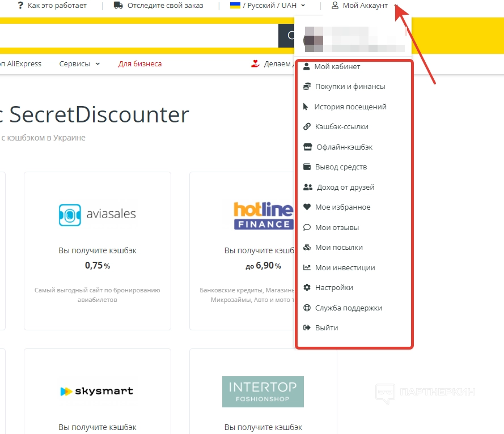Open the aviasales cashback card
This screenshot has height=434, width=504.
pos(98,251)
